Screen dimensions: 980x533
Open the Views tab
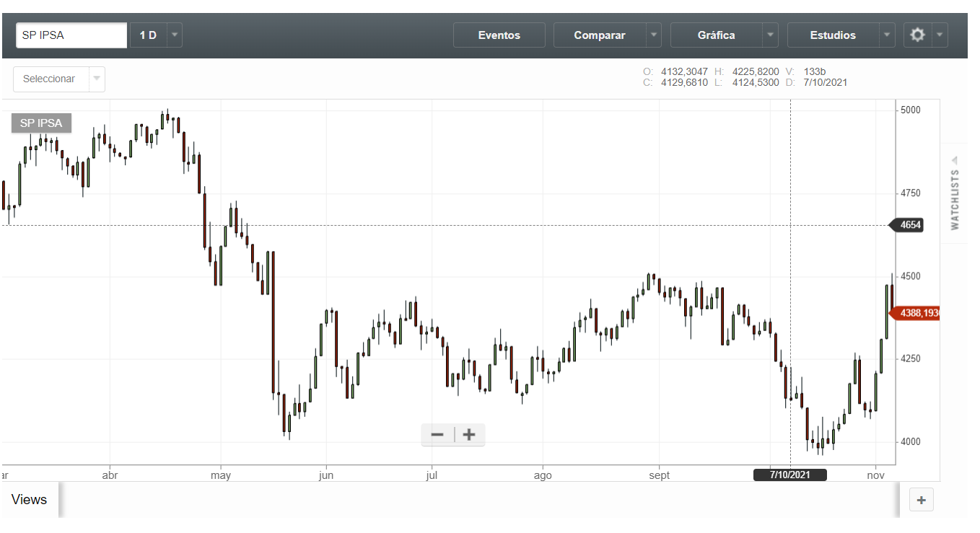pos(30,499)
